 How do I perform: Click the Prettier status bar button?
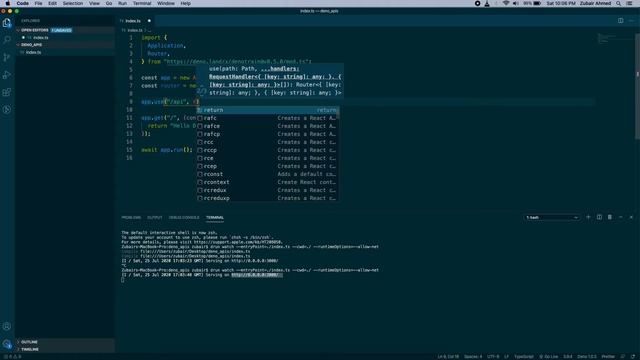point(608,357)
